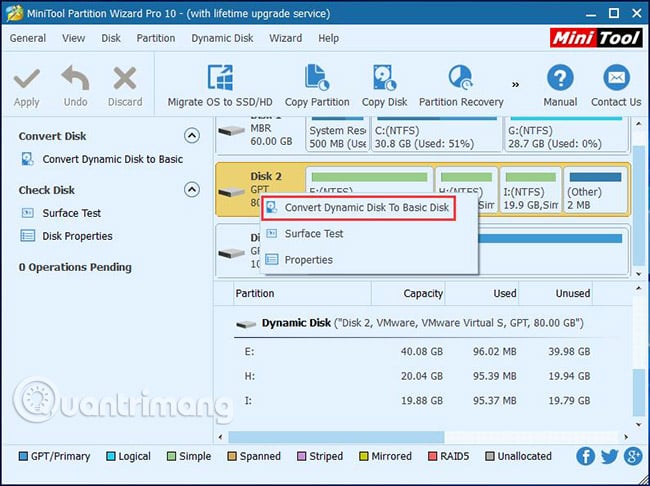Expand hidden toolbar items with the double chevron
Viewport: 650px width, 486px height.
pos(515,85)
